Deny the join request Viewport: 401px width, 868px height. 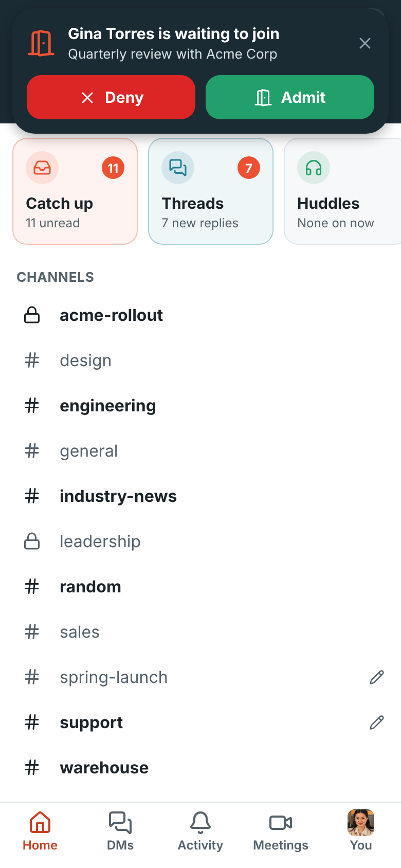(x=111, y=97)
